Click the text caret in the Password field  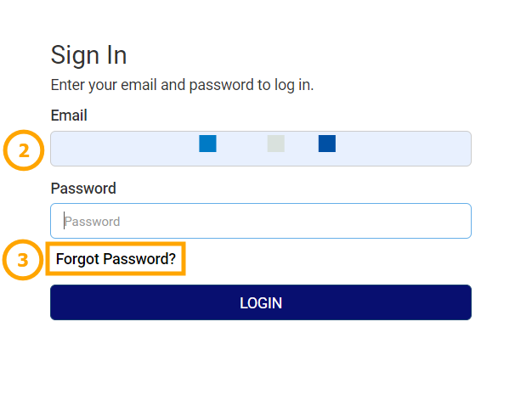point(64,221)
